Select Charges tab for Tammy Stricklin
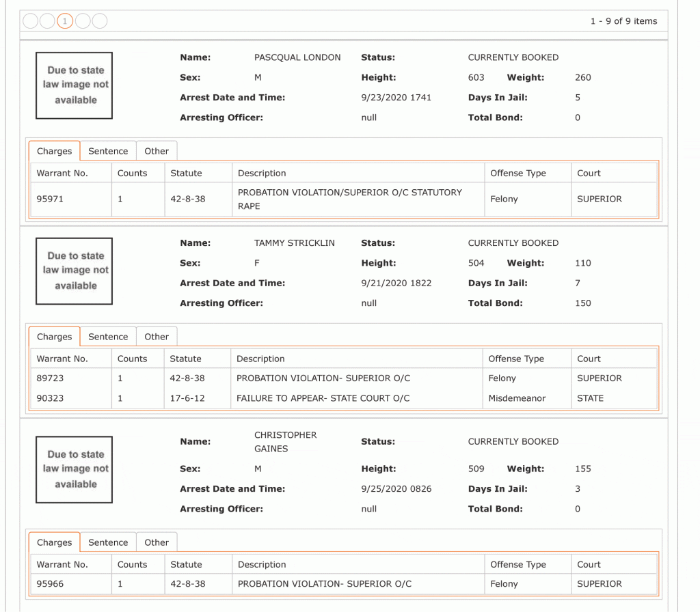This screenshot has height=612, width=700. 55,337
